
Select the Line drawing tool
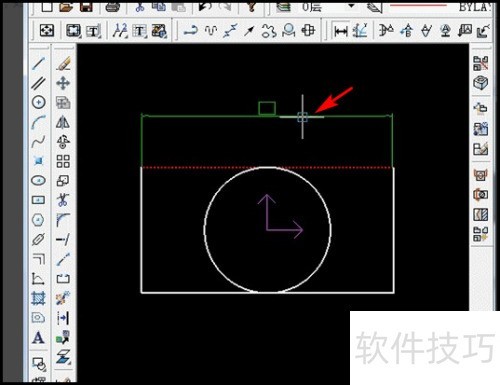39,63
